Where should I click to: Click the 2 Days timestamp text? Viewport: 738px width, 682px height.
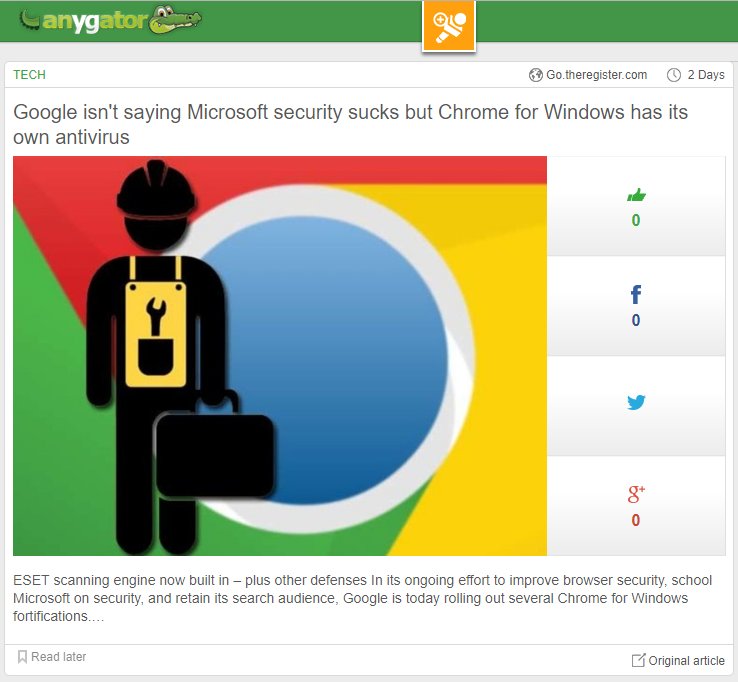(706, 75)
